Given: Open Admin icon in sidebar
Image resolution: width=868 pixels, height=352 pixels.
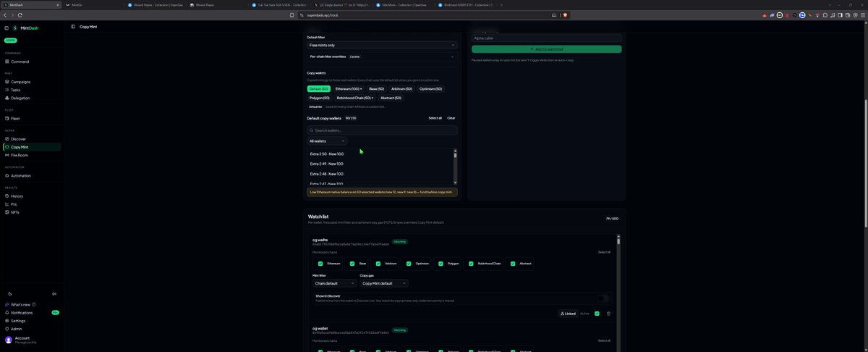Looking at the screenshot, I should tap(7, 329).
